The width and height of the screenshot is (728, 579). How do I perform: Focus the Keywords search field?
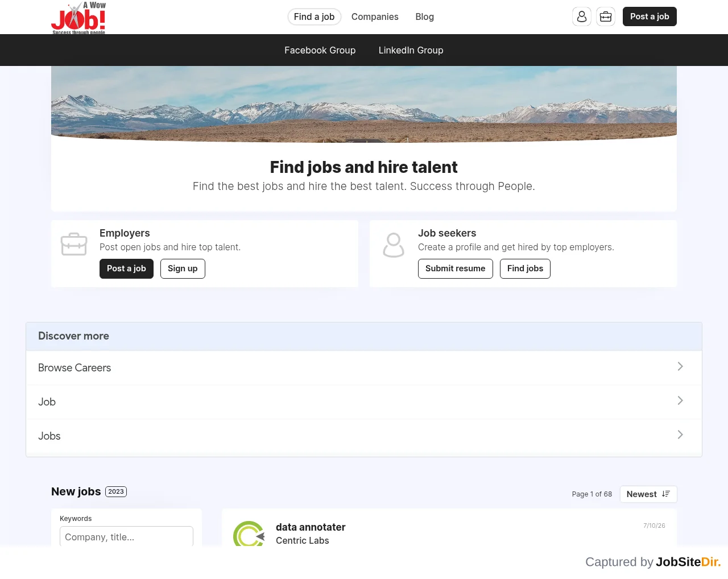(126, 536)
